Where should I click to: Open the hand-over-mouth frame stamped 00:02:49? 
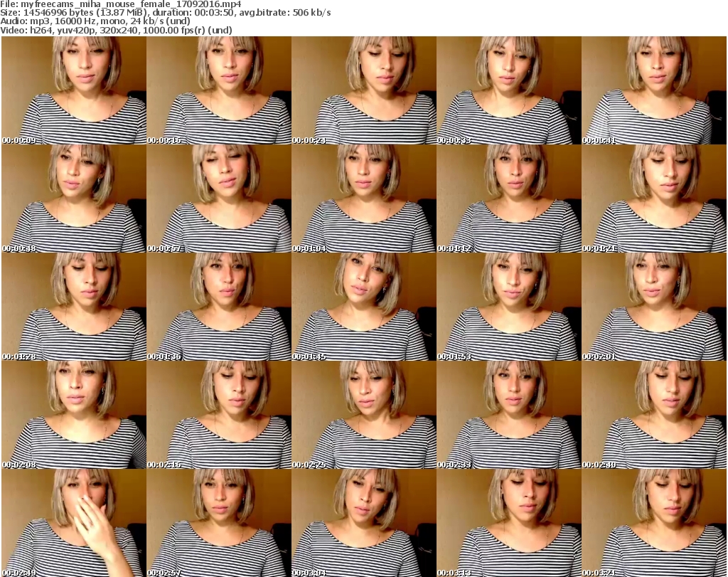pos(74,523)
